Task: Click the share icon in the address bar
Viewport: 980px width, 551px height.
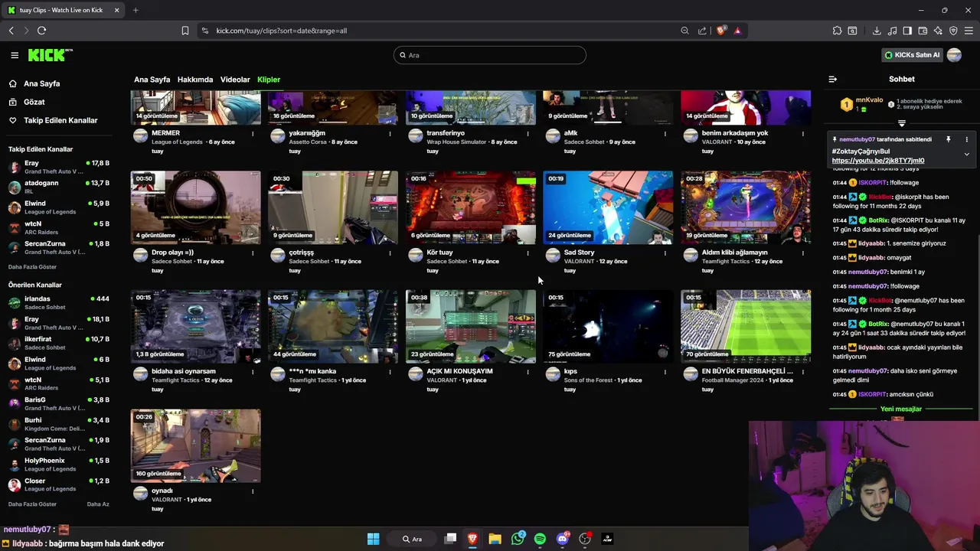Action: click(702, 31)
